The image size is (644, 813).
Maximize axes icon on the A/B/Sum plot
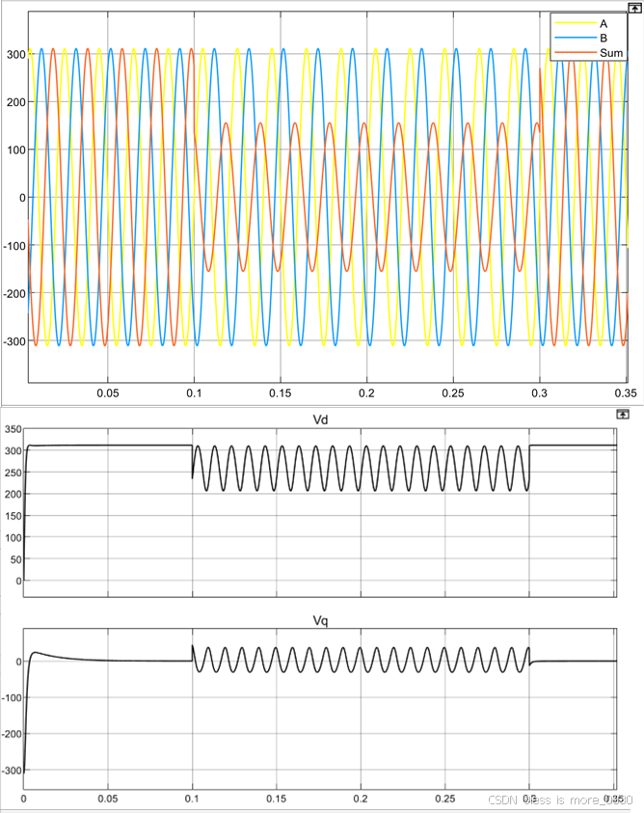(634, 9)
